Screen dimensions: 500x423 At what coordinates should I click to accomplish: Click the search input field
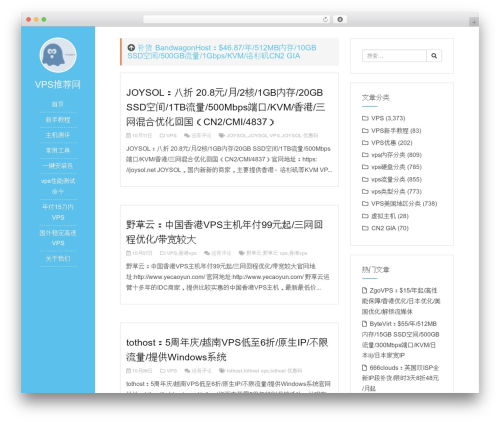[394, 56]
